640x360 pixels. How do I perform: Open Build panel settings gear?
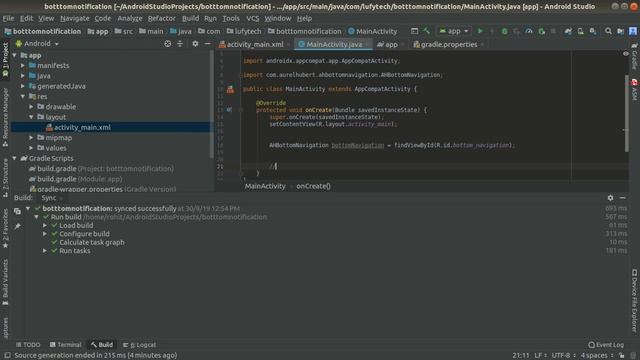[x=610, y=198]
